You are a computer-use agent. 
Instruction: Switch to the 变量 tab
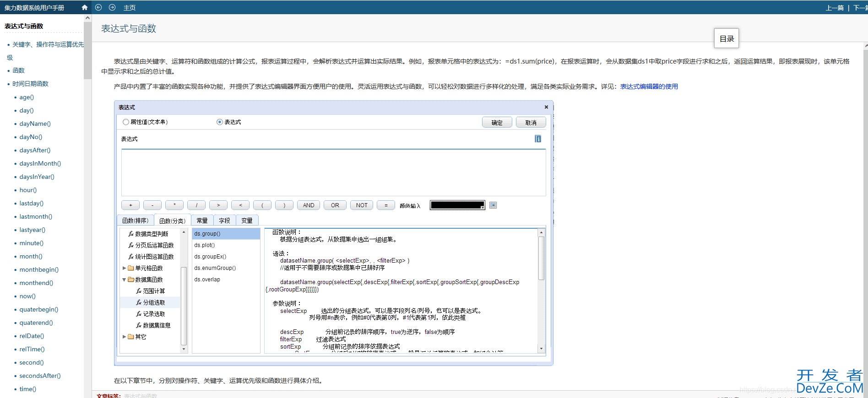pyautogui.click(x=247, y=221)
